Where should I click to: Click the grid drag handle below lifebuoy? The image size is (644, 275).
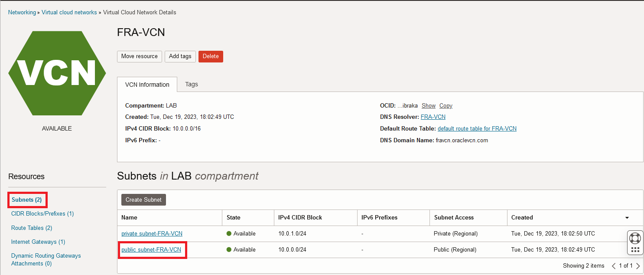(x=635, y=250)
